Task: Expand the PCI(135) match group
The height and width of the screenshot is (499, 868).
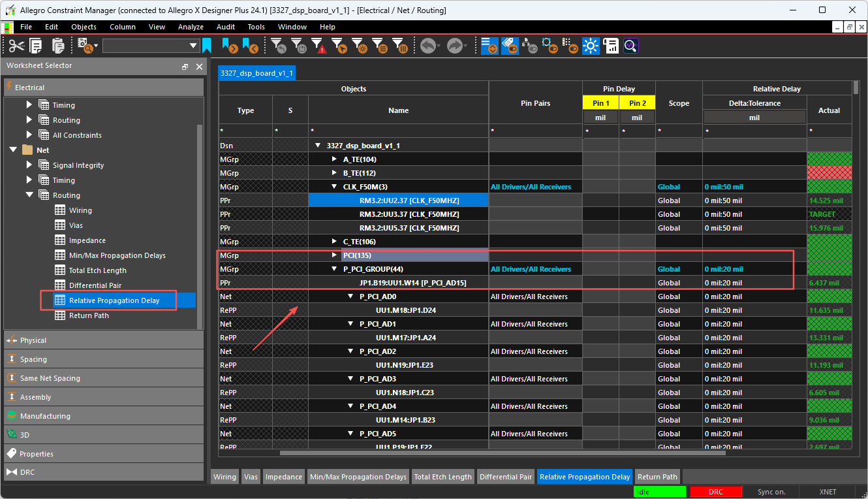Action: tap(335, 255)
